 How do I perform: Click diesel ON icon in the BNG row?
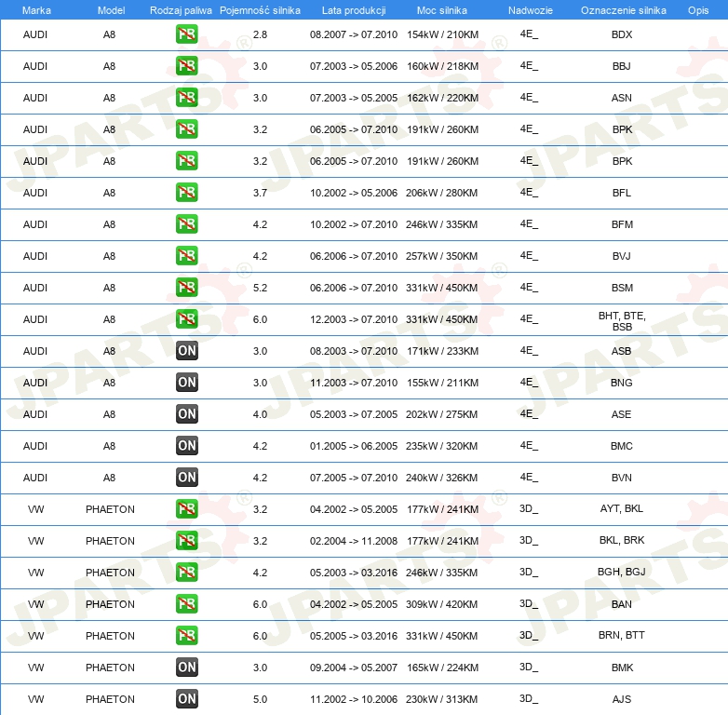(x=186, y=383)
